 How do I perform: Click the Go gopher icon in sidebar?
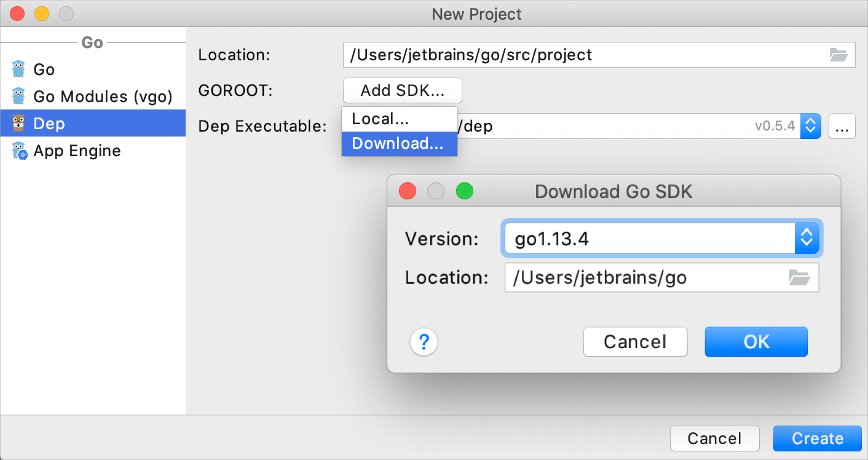19,69
